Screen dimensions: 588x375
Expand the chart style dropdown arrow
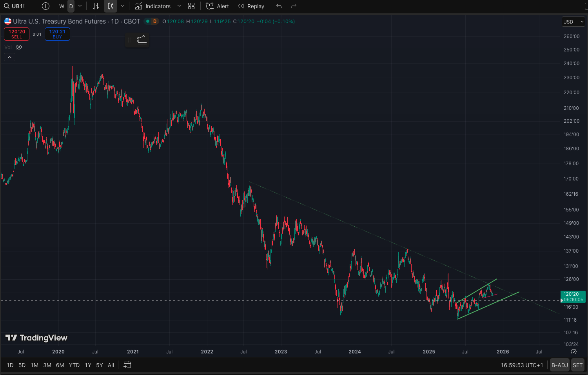coord(123,6)
